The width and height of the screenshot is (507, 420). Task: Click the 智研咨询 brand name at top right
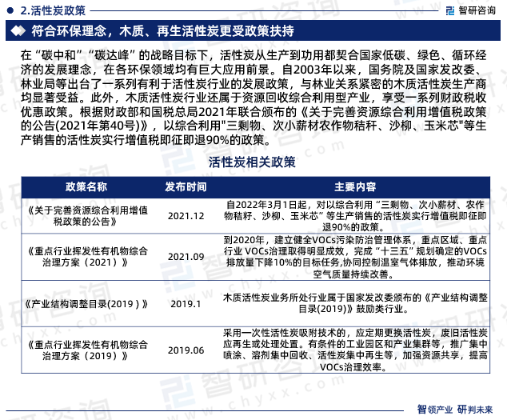[x=477, y=10]
